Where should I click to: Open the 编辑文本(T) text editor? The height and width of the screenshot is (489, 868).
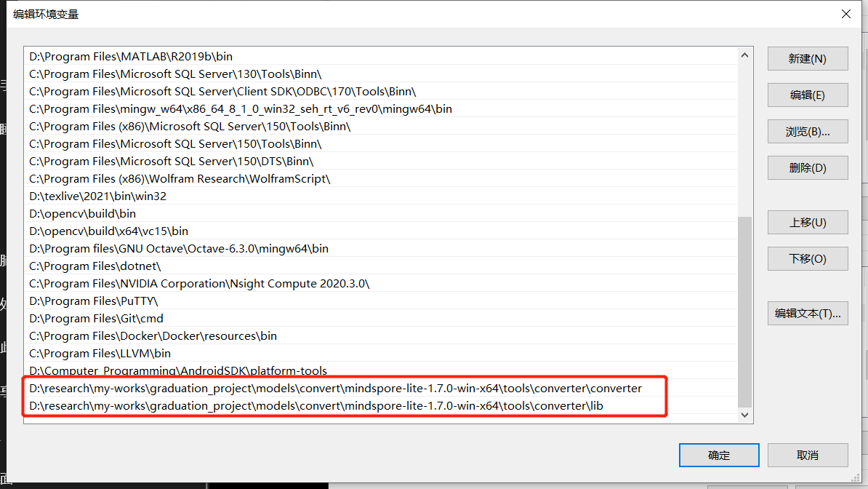coord(807,313)
